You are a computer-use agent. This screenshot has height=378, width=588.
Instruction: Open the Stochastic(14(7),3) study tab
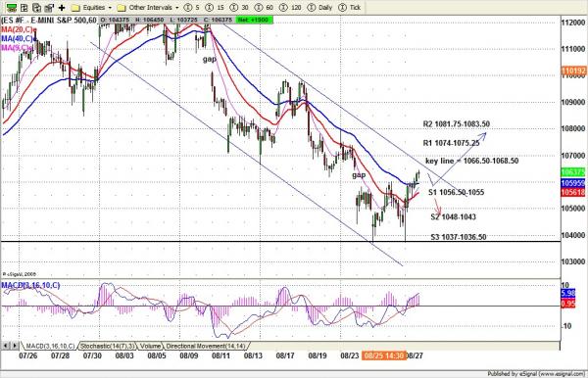[x=108, y=346]
